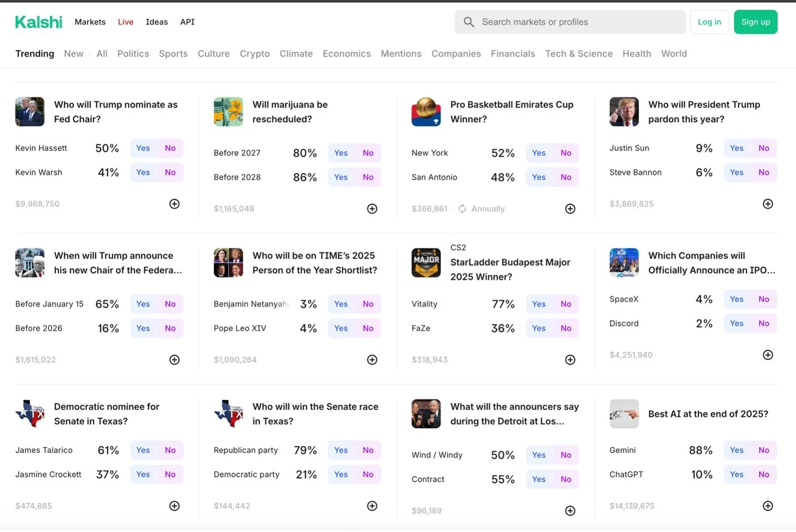Choose Yes for Before 2027

tap(341, 153)
